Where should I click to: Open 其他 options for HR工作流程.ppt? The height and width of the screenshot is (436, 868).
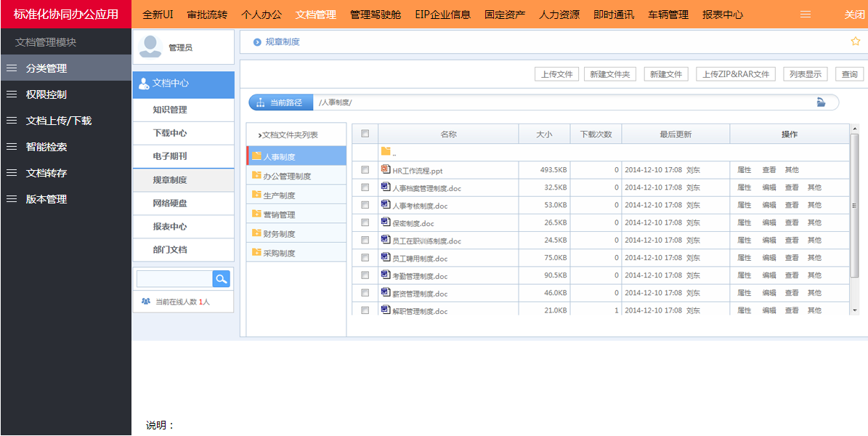point(792,170)
